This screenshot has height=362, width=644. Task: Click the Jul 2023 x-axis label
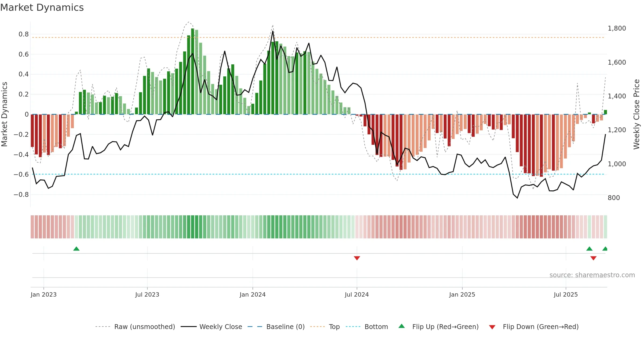[x=147, y=294]
